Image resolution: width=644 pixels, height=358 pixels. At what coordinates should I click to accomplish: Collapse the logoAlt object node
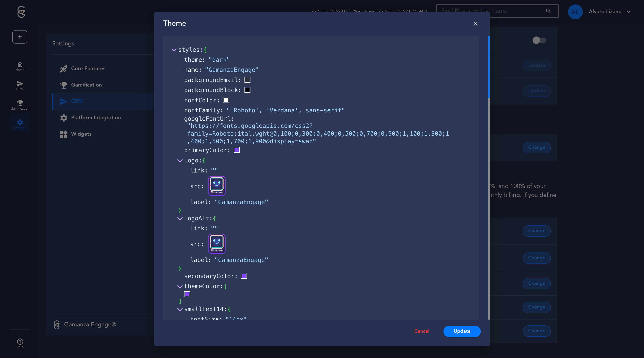(180, 218)
